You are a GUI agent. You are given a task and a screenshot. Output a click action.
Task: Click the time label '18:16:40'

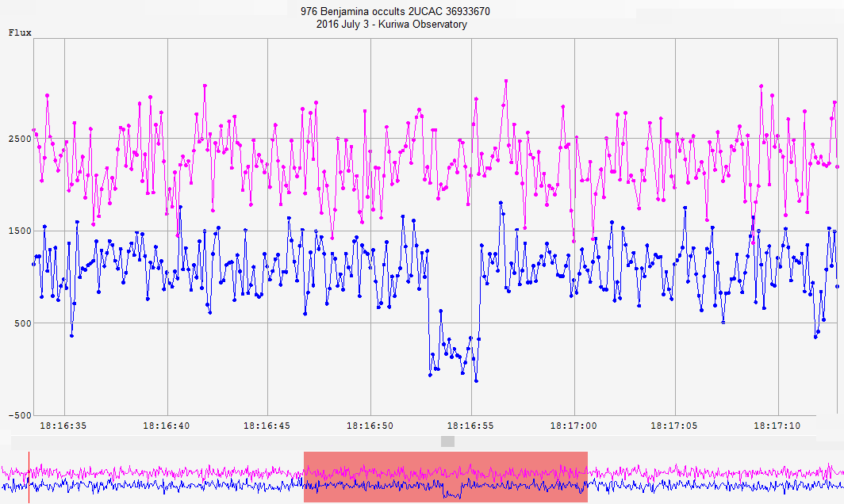tap(166, 426)
